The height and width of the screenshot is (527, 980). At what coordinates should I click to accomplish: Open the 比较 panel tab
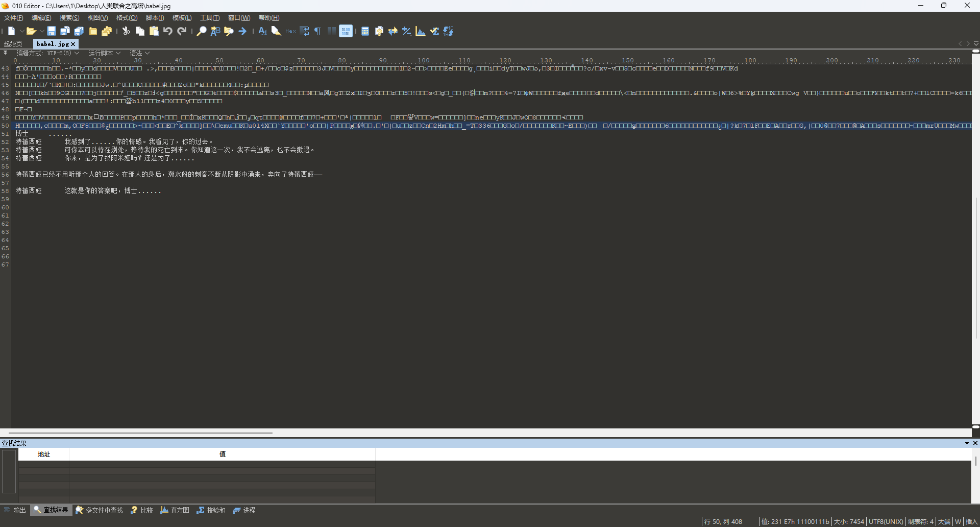point(142,510)
